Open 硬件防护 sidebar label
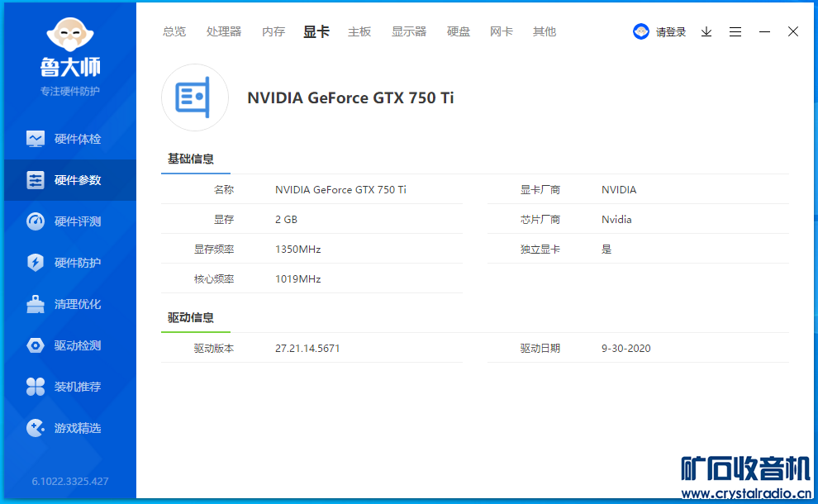The height and width of the screenshot is (504, 818). pyautogui.click(x=78, y=263)
